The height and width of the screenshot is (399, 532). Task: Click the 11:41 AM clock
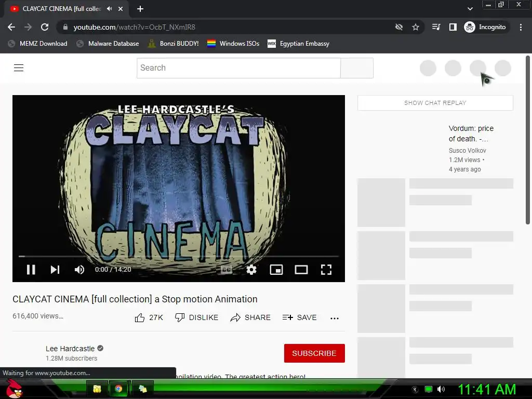pyautogui.click(x=487, y=389)
